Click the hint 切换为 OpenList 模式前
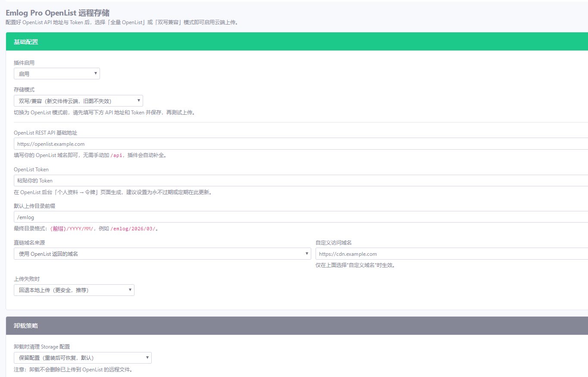 [x=106, y=113]
